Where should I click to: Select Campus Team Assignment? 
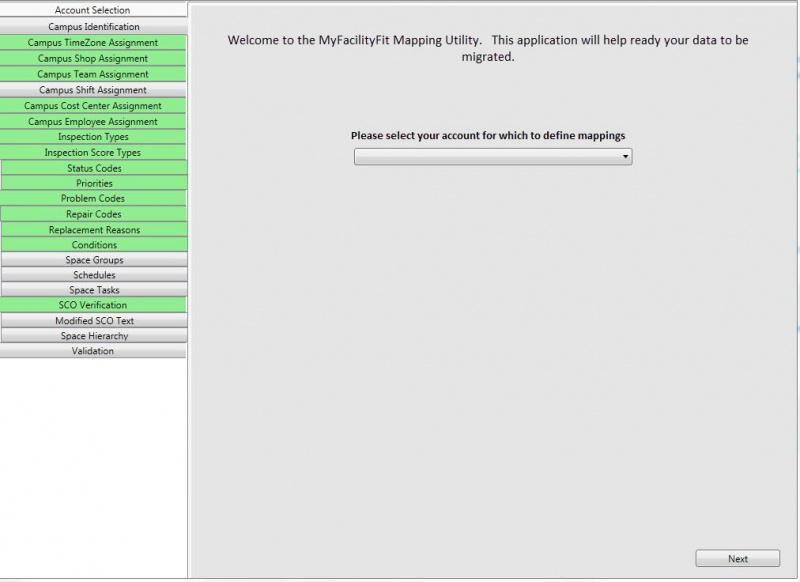[93, 74]
